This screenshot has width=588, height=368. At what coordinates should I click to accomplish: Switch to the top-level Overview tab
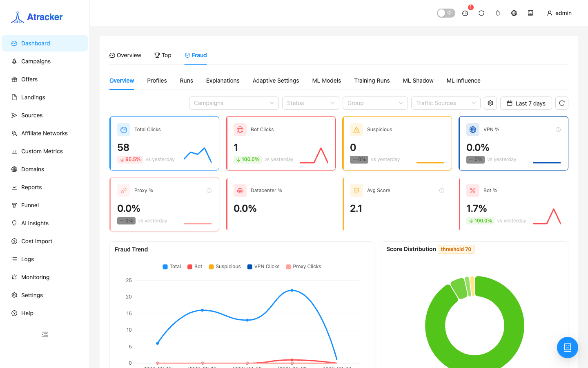125,55
